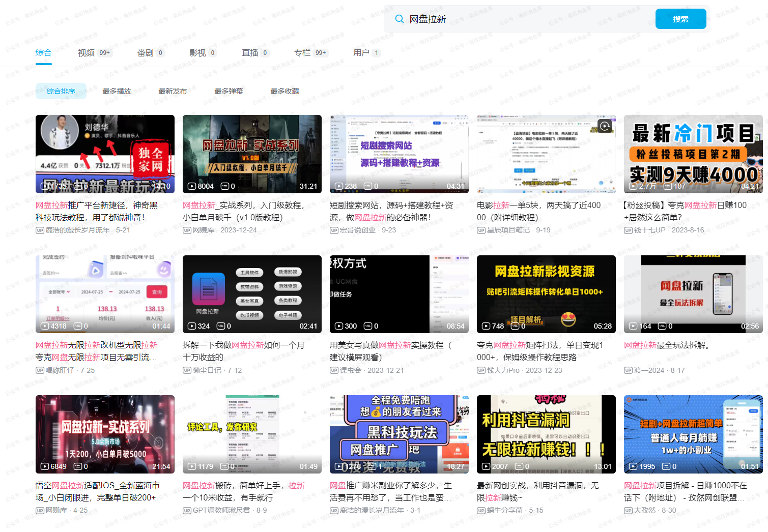This screenshot has width=768, height=532.
Task: Click the 搜索 button
Action: point(680,18)
